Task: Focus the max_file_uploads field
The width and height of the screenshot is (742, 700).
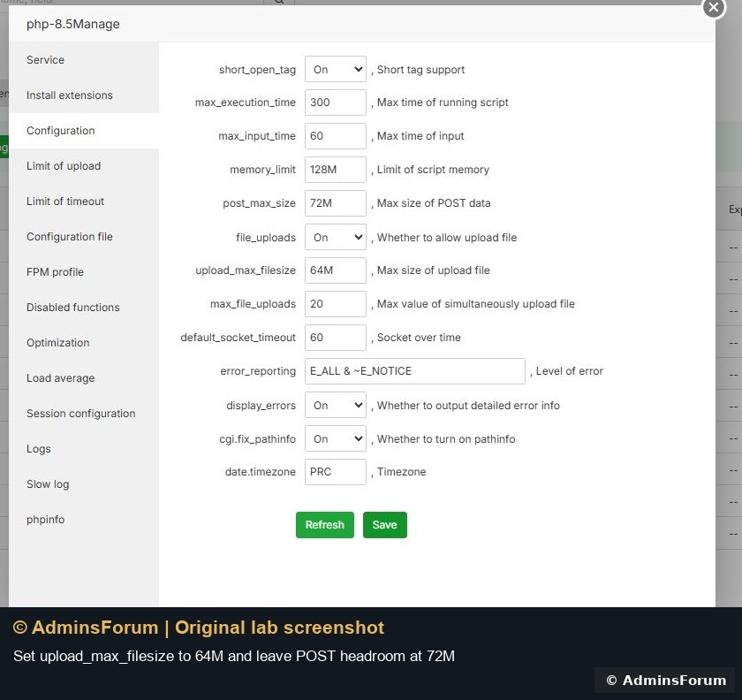Action: [335, 304]
